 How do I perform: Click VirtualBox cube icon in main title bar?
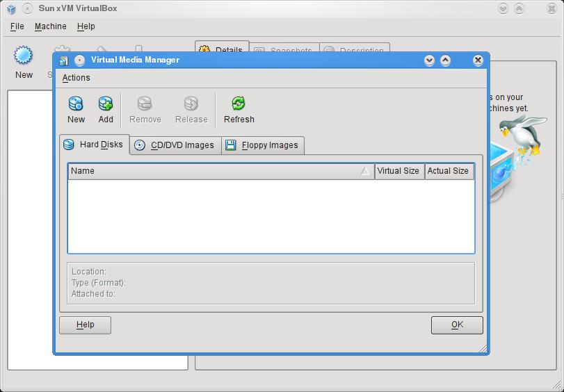point(12,9)
